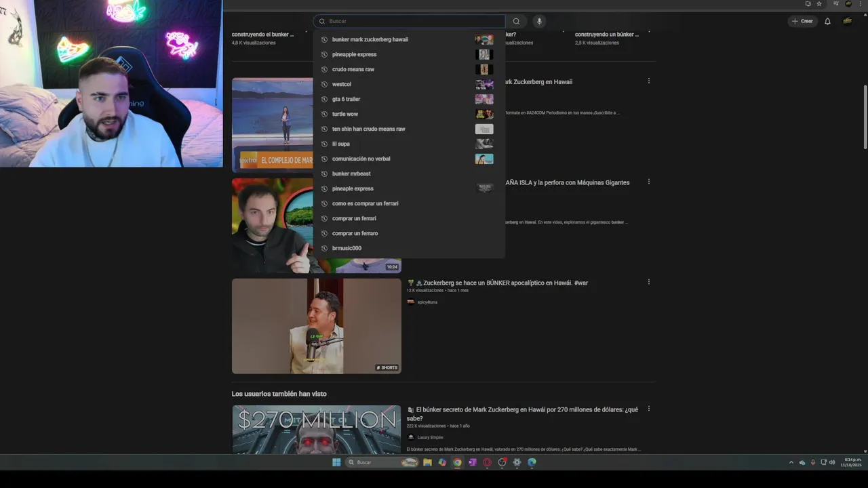This screenshot has height=488, width=868.
Task: Choose 'comprar un ferrari' suggestion
Action: coord(410,218)
